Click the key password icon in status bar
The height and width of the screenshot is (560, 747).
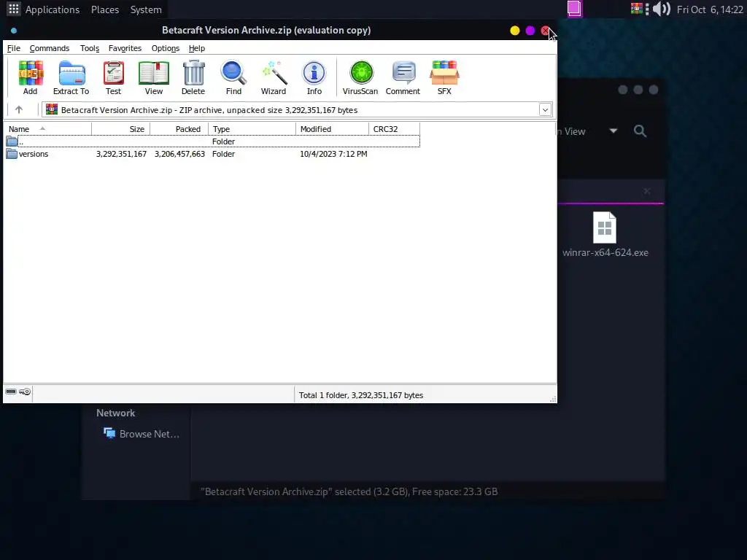25,392
